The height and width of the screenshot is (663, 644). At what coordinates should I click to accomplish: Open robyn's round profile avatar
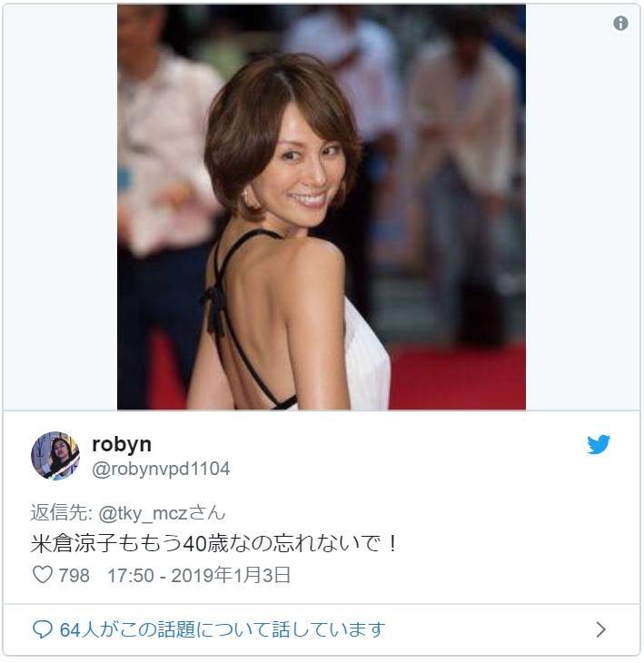[55, 456]
